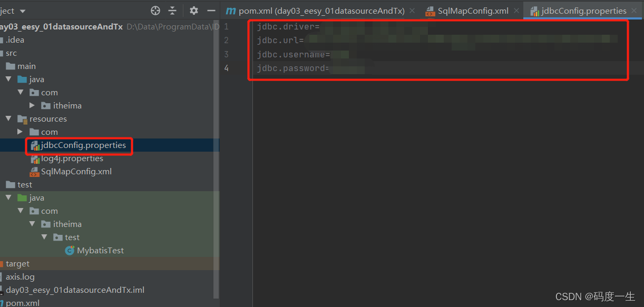The width and height of the screenshot is (644, 307).
Task: Select the target folder in project tree
Action: tap(17, 263)
